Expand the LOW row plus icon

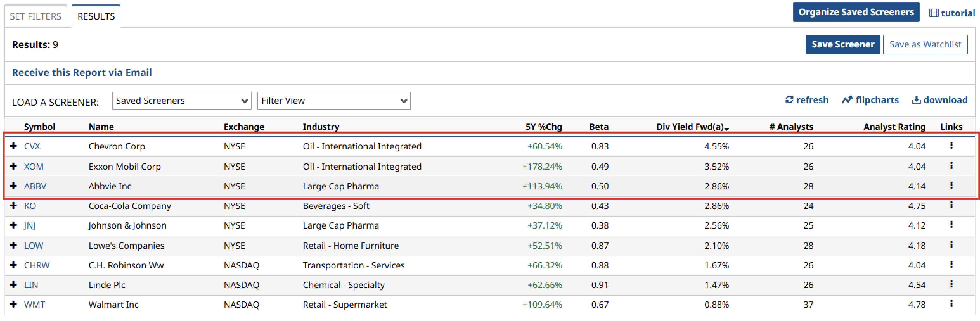point(14,245)
